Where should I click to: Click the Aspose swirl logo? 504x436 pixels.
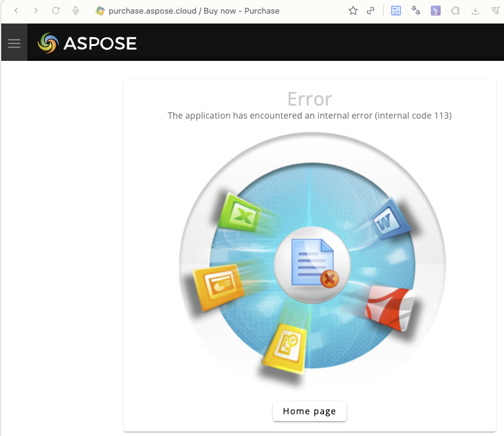click(48, 43)
